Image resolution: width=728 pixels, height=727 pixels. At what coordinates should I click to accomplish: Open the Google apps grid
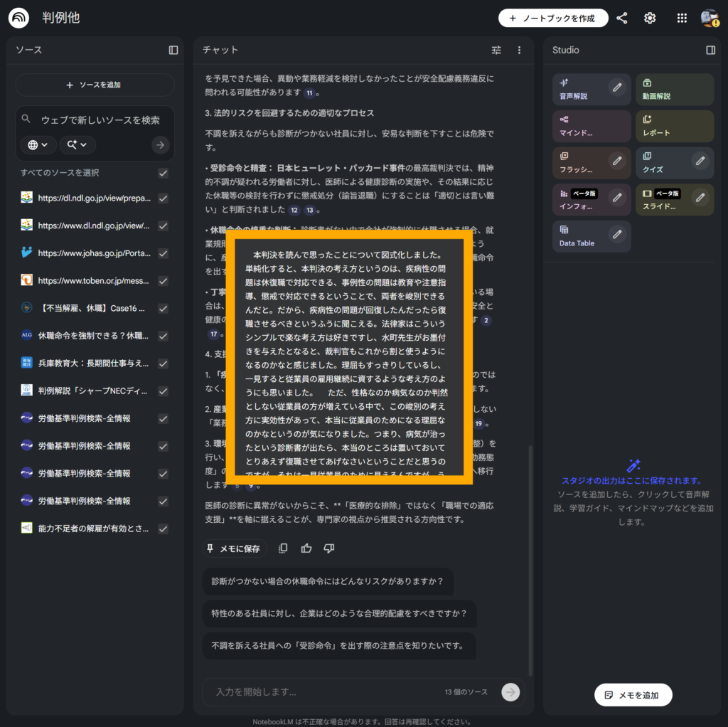pyautogui.click(x=682, y=18)
